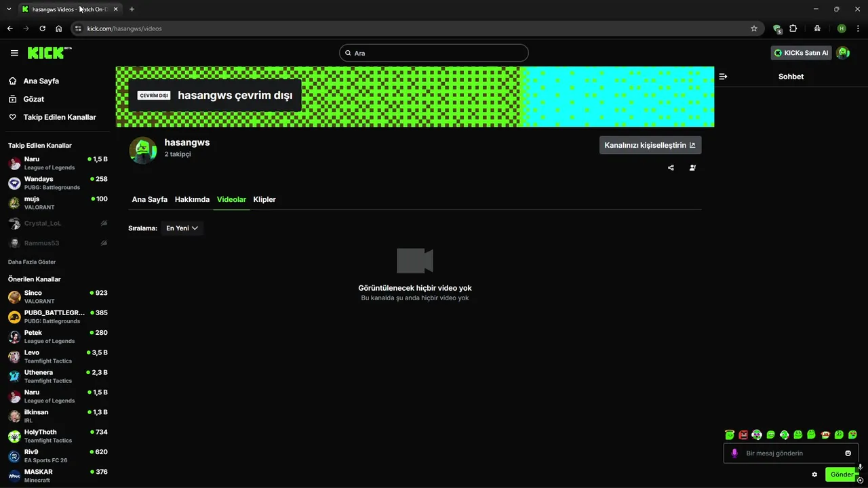Open offline channel Crystal_LoL
The height and width of the screenshot is (488, 868).
[x=58, y=223]
